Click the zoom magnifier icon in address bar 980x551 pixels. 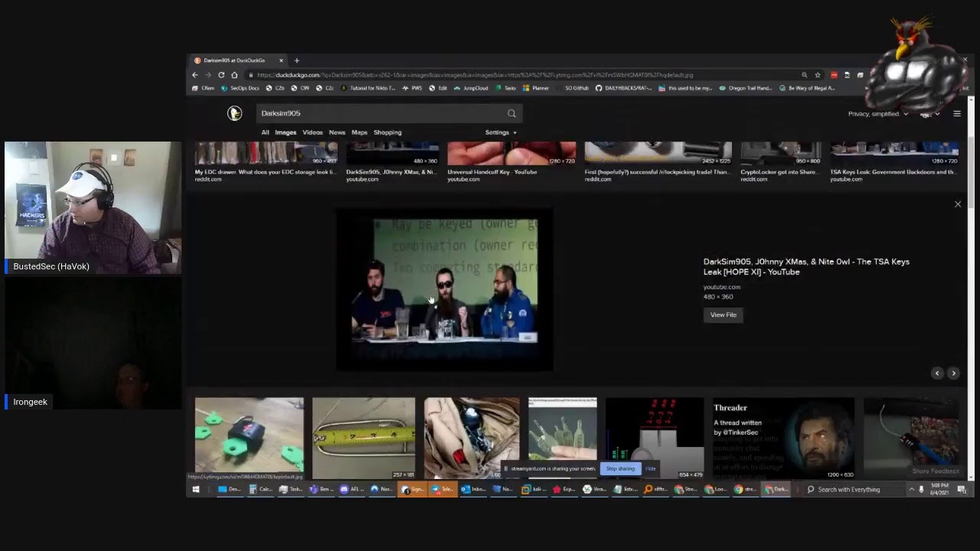pos(804,75)
